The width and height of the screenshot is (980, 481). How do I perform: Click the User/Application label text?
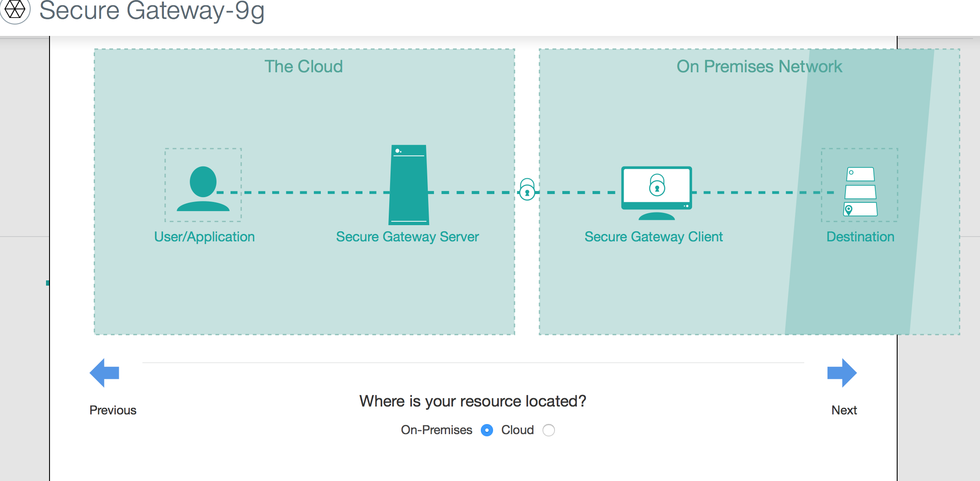[x=204, y=237]
